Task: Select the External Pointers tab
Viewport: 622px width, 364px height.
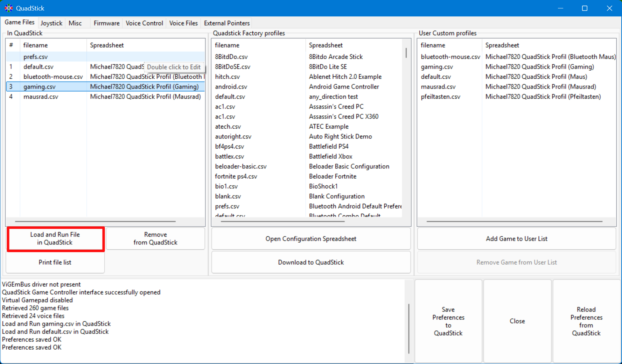Action: (226, 23)
